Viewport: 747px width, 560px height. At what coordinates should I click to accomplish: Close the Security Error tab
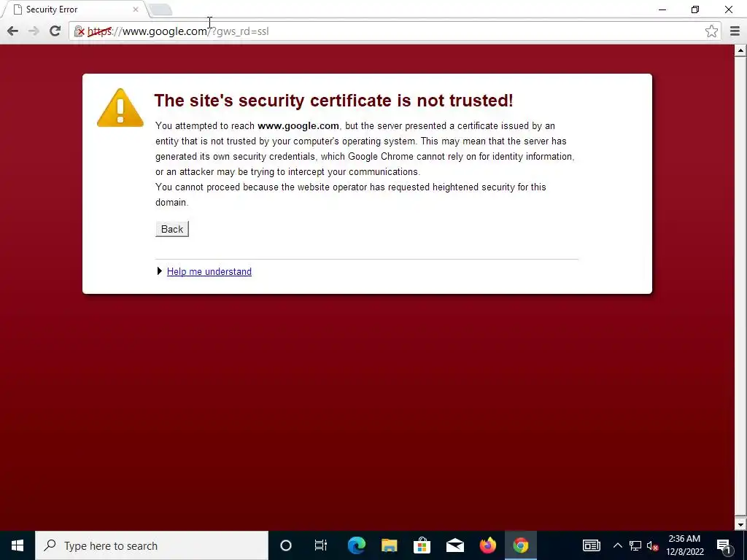[136, 9]
